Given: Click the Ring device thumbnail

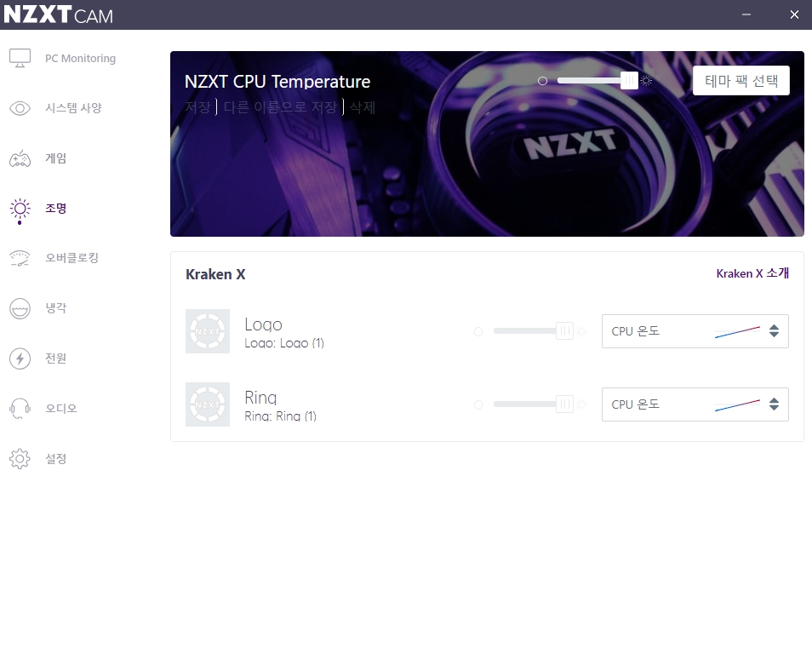Looking at the screenshot, I should click(208, 404).
